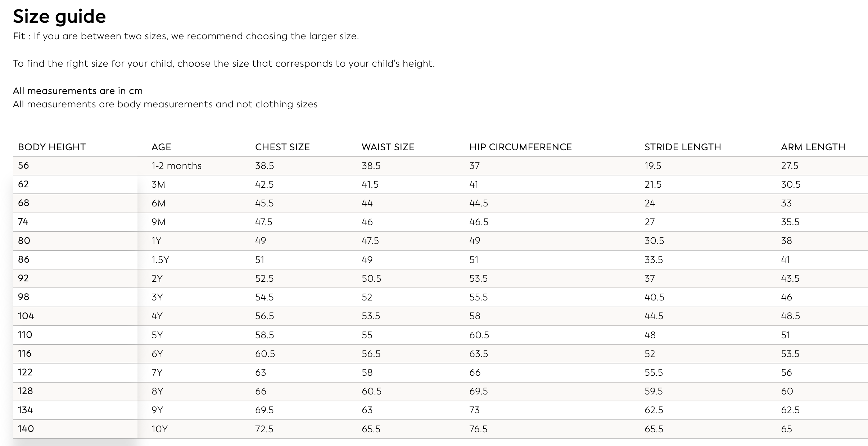This screenshot has height=446, width=868.
Task: Click the WAIST SIZE column header
Action: pos(388,147)
